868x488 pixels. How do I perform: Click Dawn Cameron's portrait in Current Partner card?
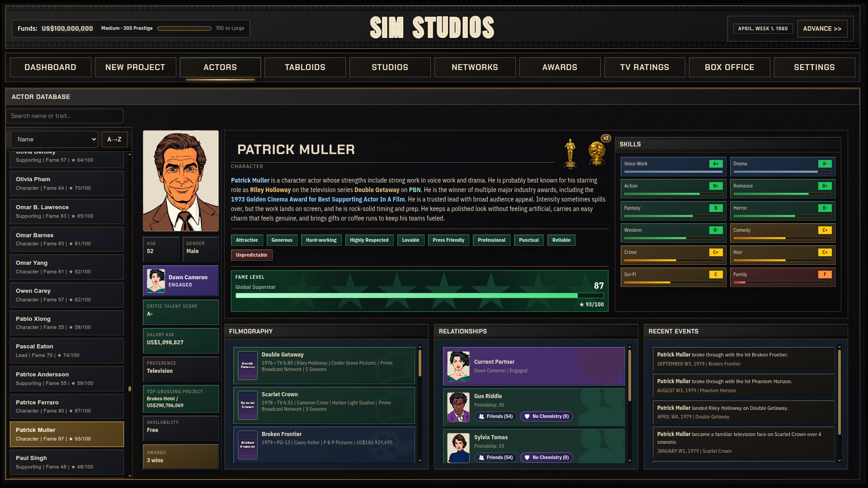(458, 366)
